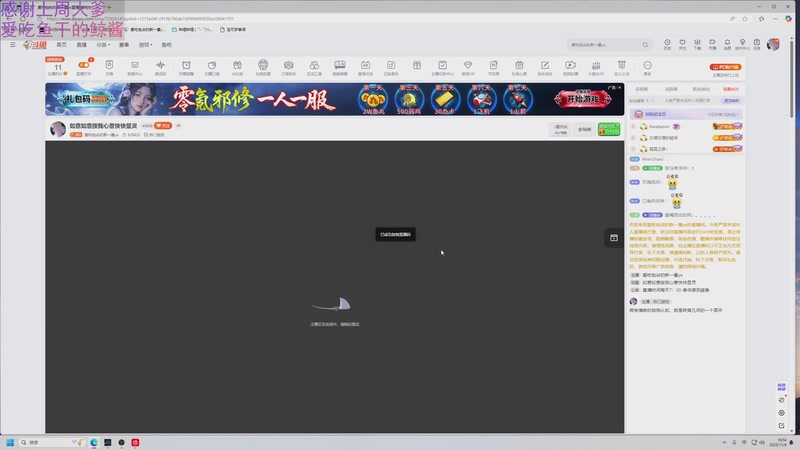Screen dimensions: 800x450
Task: Click the edit feedback icon at bottom right
Action: pos(781,426)
